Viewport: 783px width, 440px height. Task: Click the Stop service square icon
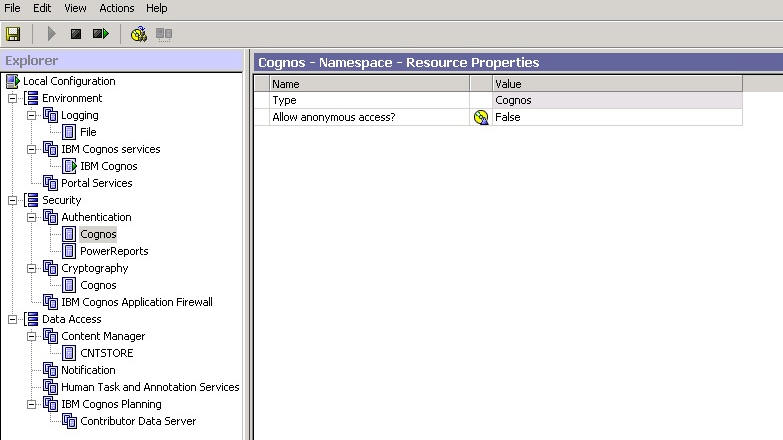coord(76,34)
